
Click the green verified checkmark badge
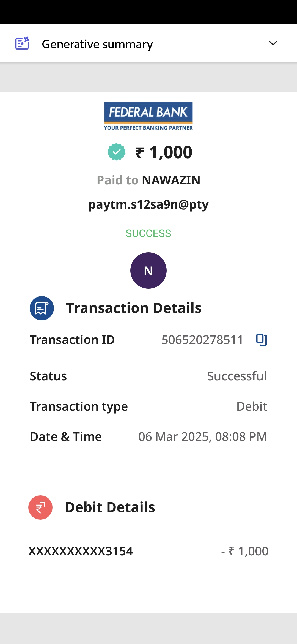click(x=117, y=152)
